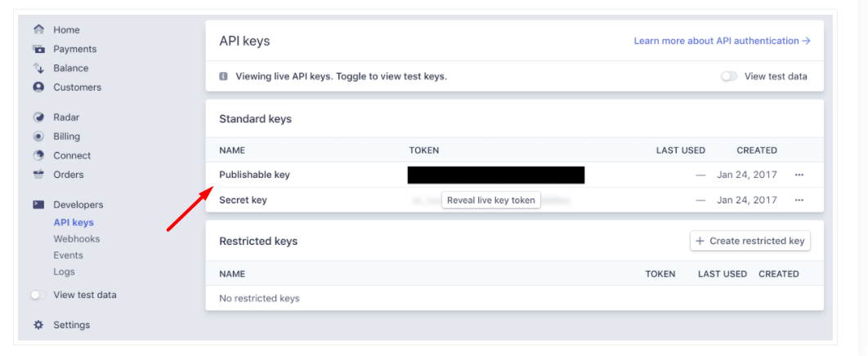This screenshot has width=868, height=356.
Task: Toggle View test data in header bar
Action: pos(728,77)
